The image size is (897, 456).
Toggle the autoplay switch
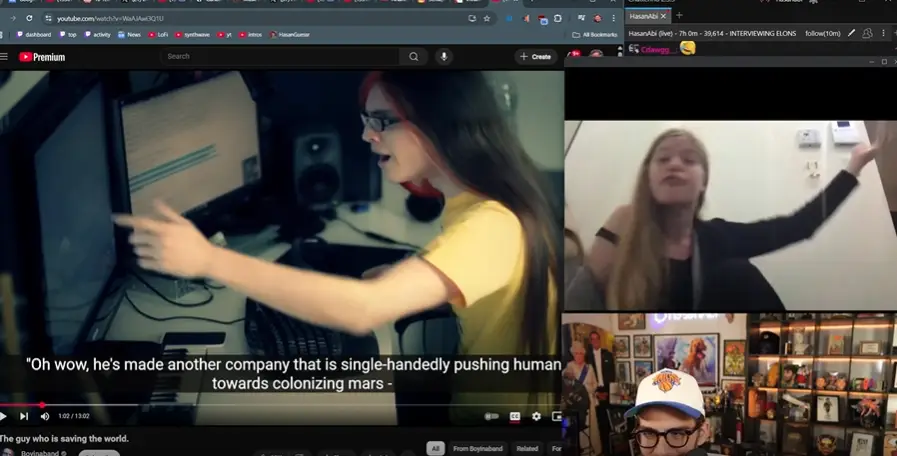click(x=491, y=416)
